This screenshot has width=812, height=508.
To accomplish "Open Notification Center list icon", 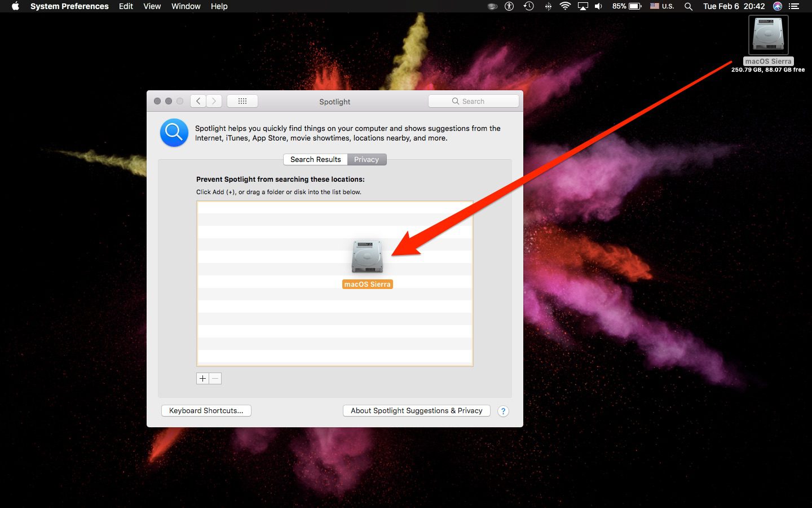I will (794, 6).
